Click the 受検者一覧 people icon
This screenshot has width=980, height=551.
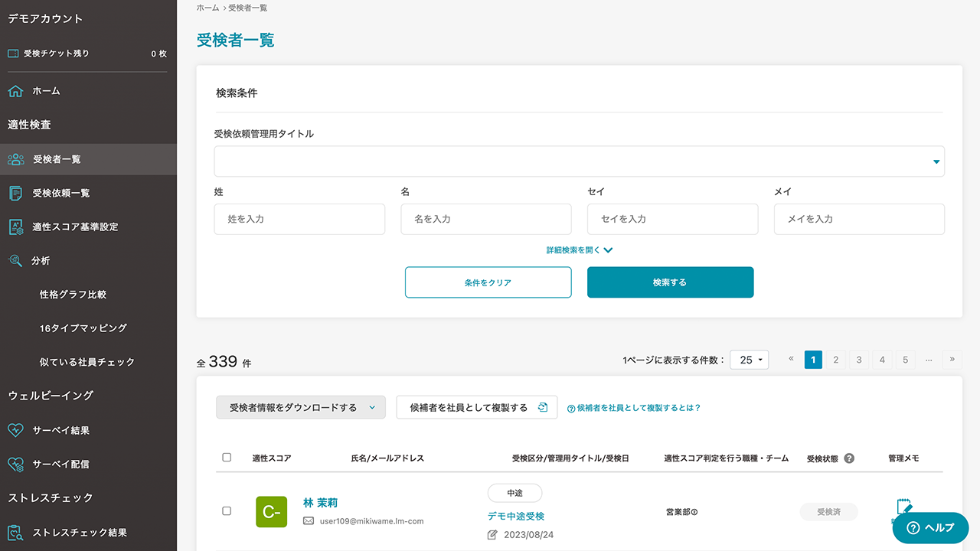15,159
